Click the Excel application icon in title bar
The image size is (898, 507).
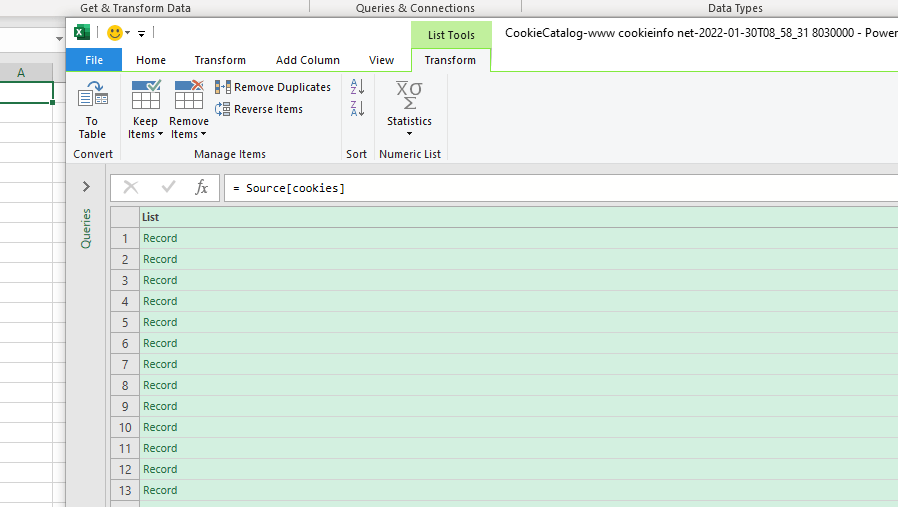point(82,33)
